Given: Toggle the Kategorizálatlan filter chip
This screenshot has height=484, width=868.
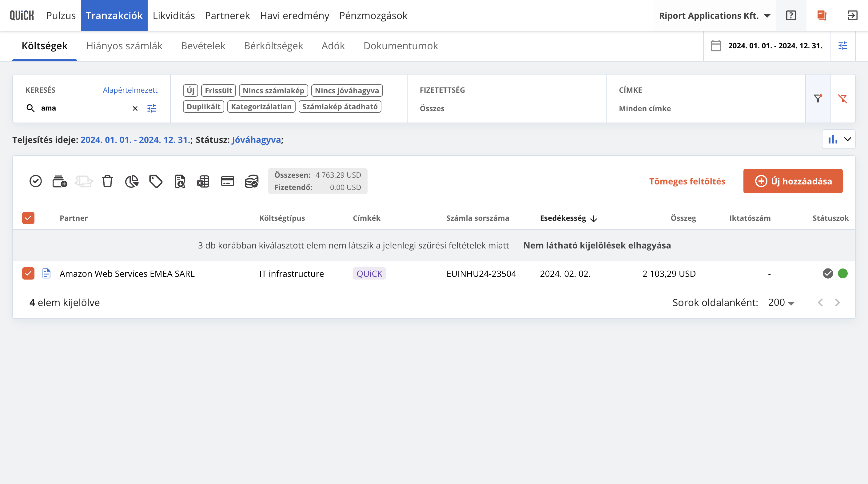Looking at the screenshot, I should (x=261, y=107).
